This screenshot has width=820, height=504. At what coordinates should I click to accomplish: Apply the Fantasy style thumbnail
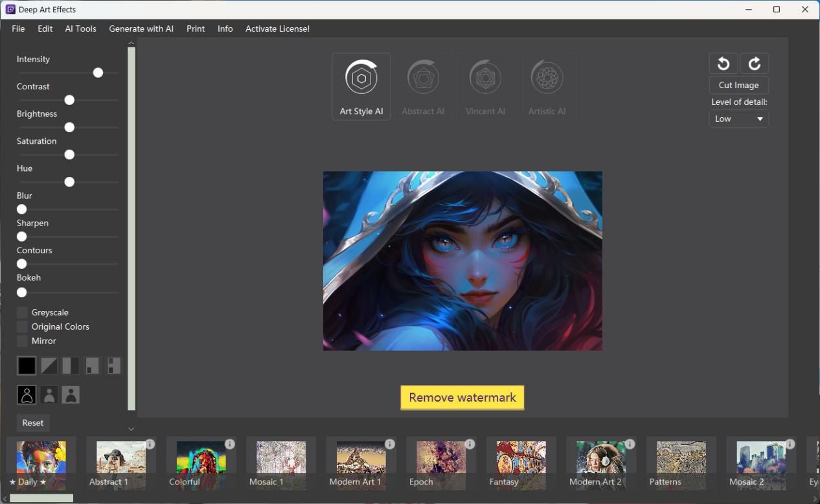click(x=521, y=463)
